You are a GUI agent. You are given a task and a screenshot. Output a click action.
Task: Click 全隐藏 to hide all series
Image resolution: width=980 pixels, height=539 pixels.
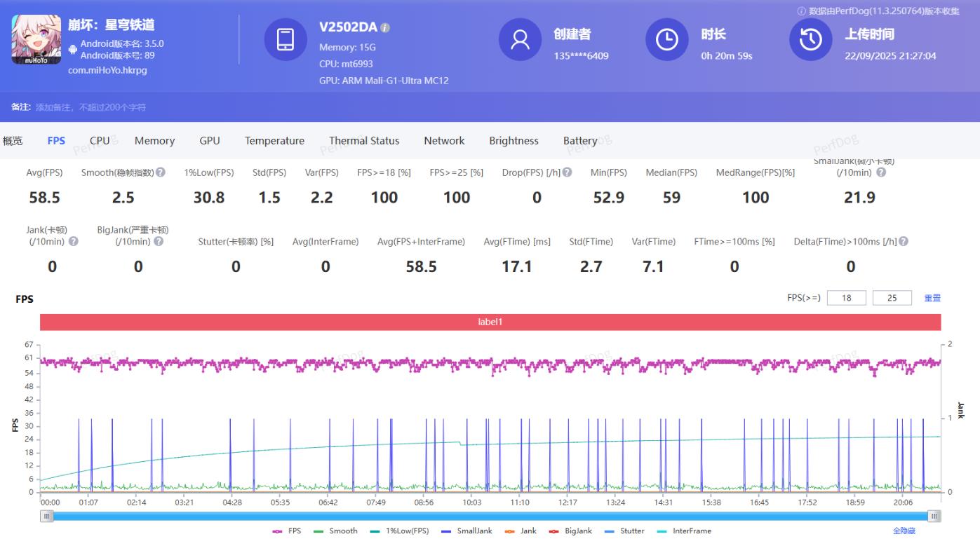904,531
